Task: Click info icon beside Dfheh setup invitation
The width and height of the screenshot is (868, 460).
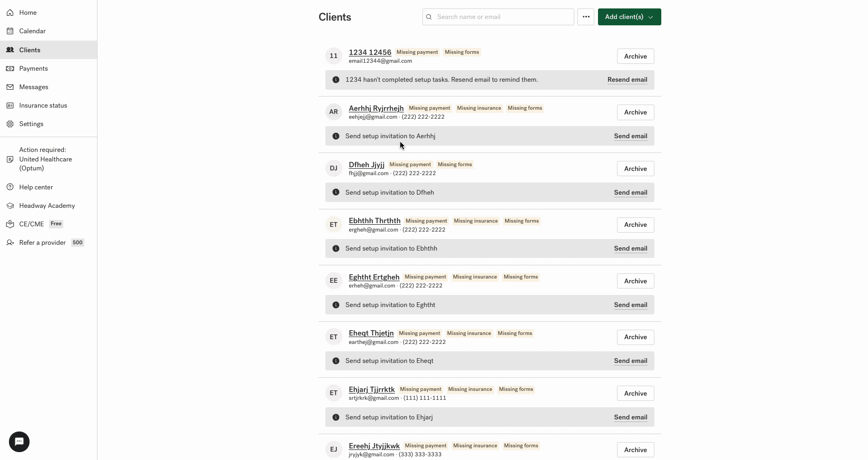Action: click(336, 193)
